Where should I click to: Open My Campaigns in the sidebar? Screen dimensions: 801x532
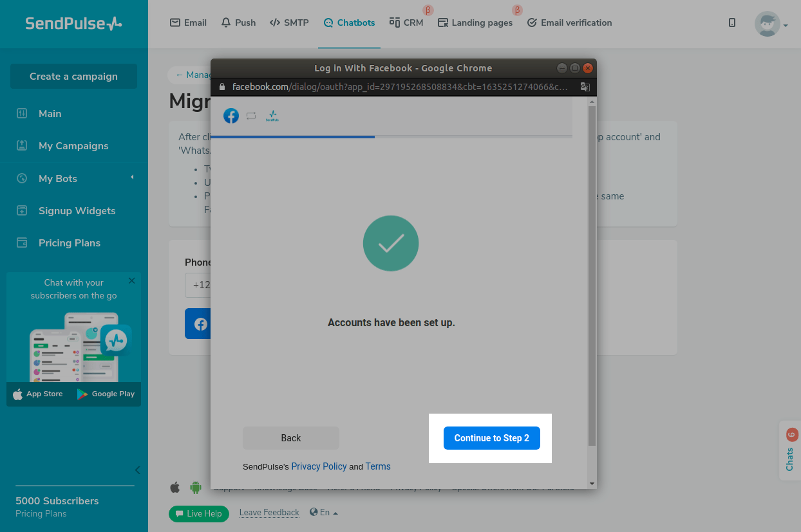click(62, 145)
